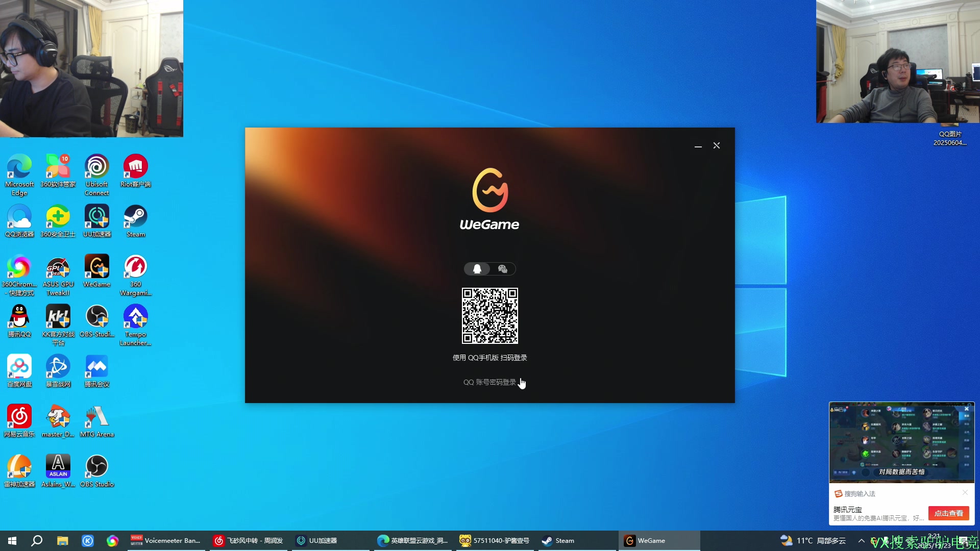Open MTG Arena desktop shortcut
The width and height of the screenshot is (980, 551).
coord(97,420)
